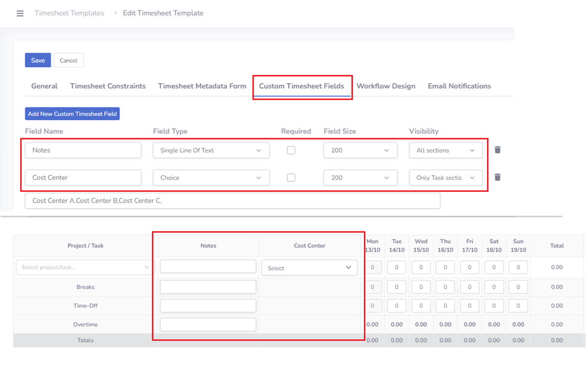Click the Save button
The height and width of the screenshot is (374, 588).
[38, 60]
